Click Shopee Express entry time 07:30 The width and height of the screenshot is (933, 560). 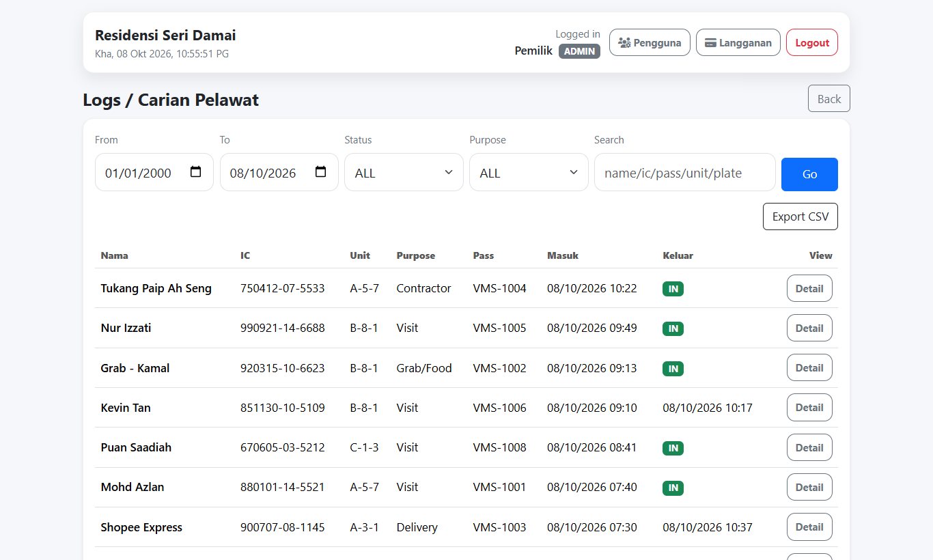[x=592, y=527]
